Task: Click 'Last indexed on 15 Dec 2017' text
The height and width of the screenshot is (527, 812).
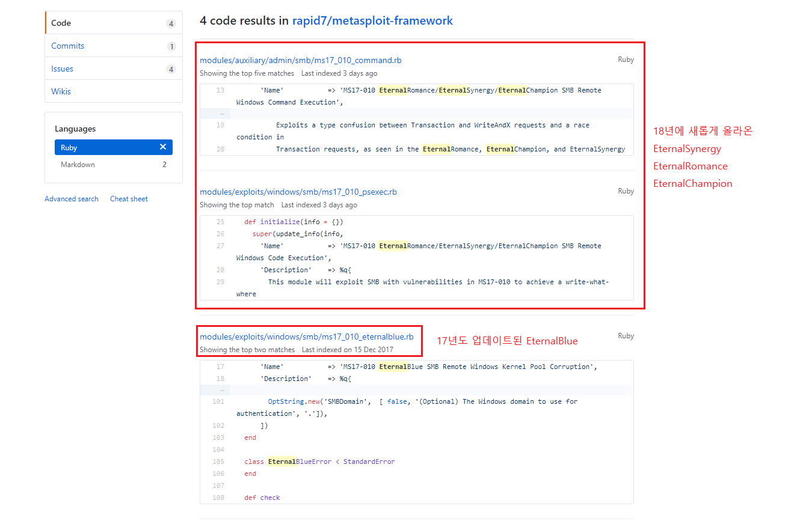Action: [x=348, y=350]
